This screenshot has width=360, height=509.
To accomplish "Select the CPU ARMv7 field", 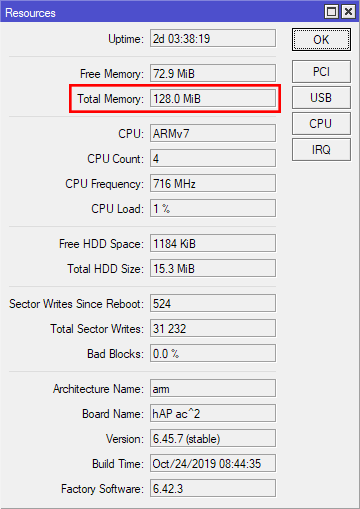I will tap(213, 133).
